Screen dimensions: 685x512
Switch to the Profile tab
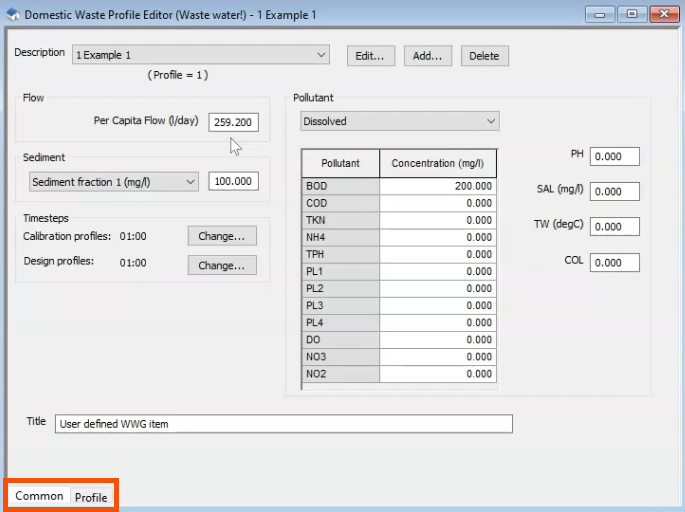click(91, 498)
